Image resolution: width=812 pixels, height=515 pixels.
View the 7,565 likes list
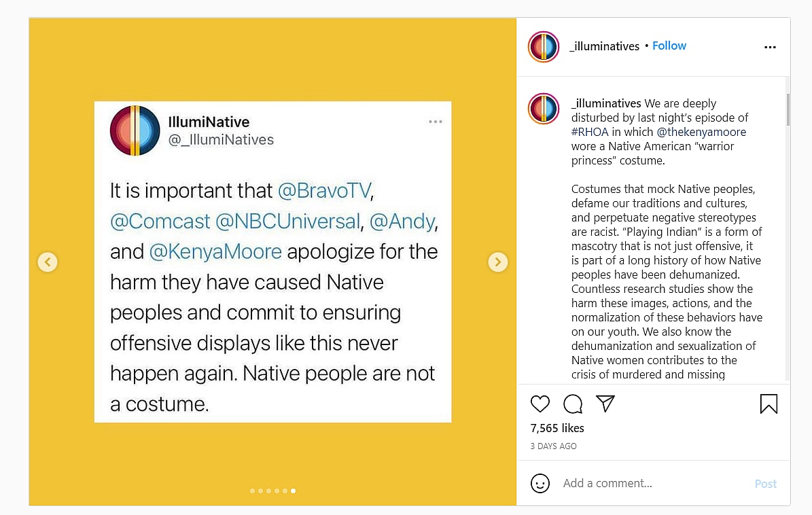coord(557,428)
